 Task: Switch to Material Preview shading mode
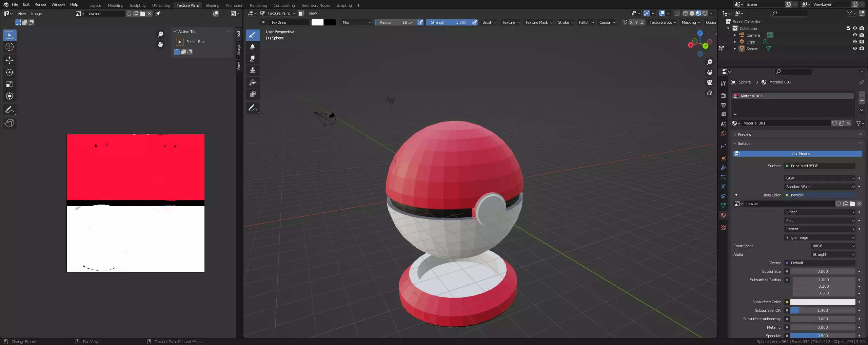tap(698, 13)
